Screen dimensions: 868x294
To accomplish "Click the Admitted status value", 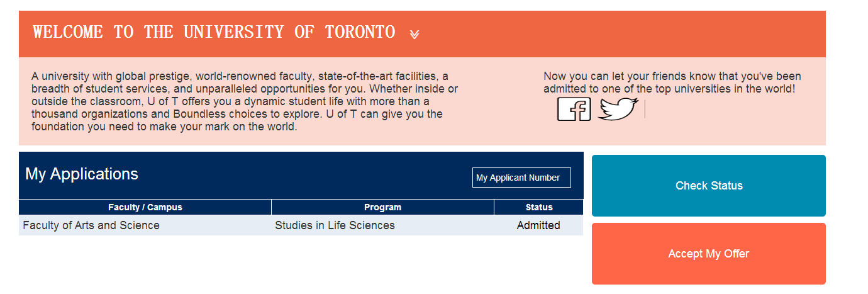I will click(x=538, y=225).
